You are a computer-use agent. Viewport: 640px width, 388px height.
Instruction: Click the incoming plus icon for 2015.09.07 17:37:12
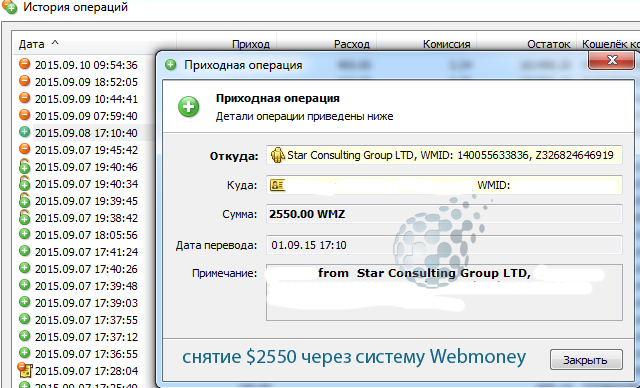coord(24,336)
